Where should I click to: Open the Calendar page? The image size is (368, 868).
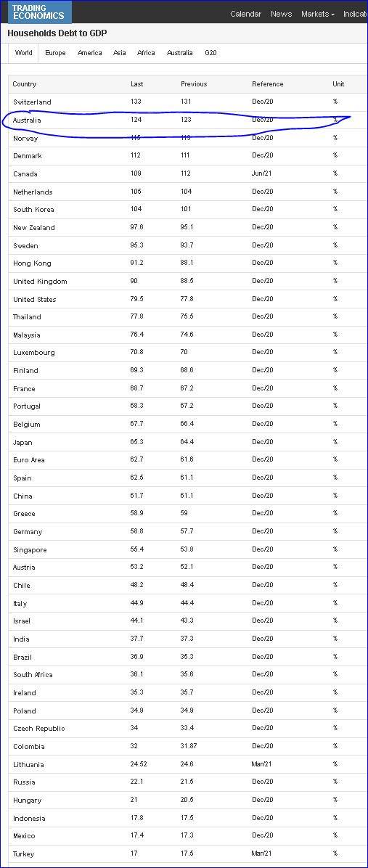coord(246,14)
